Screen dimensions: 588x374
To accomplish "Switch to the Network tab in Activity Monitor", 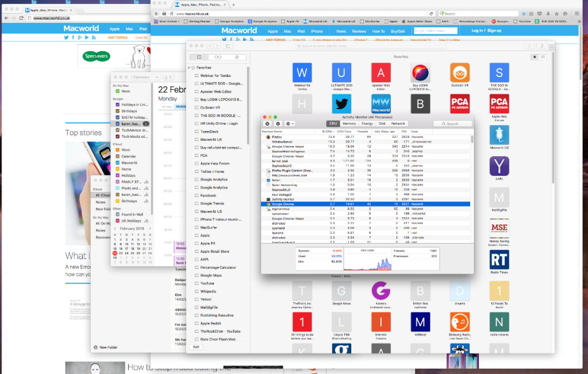I will pos(398,124).
